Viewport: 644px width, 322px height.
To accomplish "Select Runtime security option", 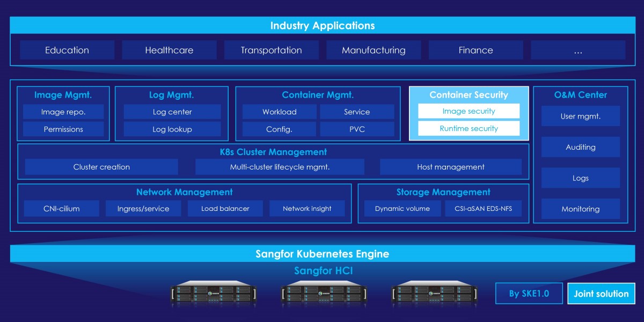I will (x=469, y=128).
